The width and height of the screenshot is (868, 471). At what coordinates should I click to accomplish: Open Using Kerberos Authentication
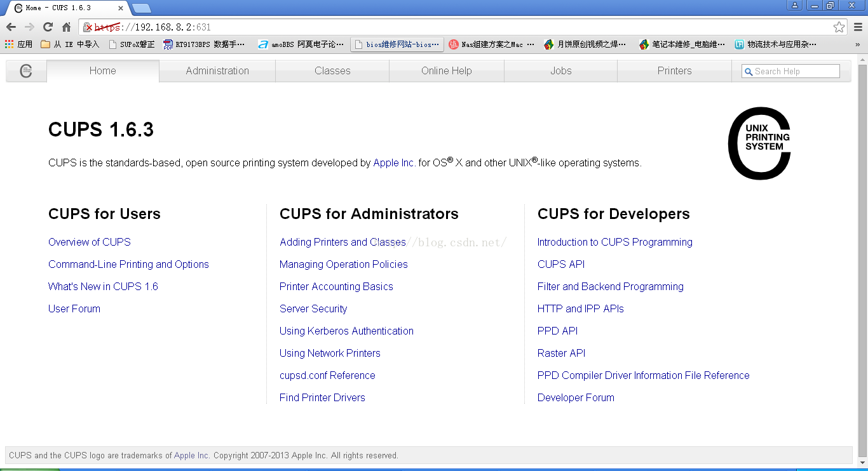346,331
